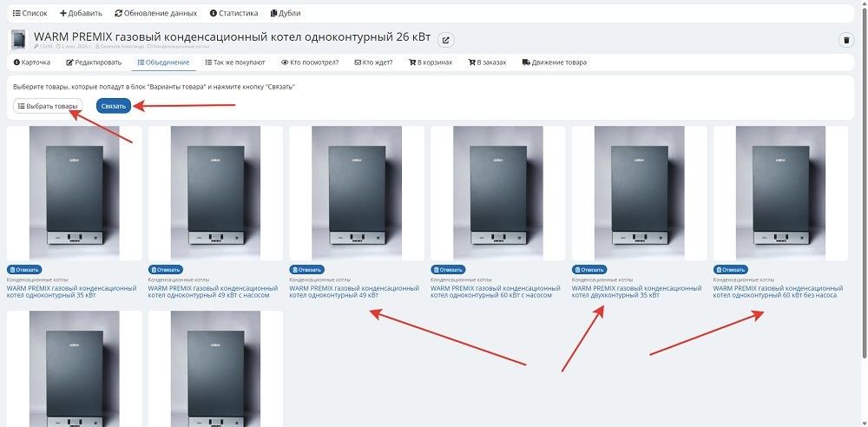Open link двухконтурный 35 кВт
Screen dimensions: 868x427
coord(636,292)
